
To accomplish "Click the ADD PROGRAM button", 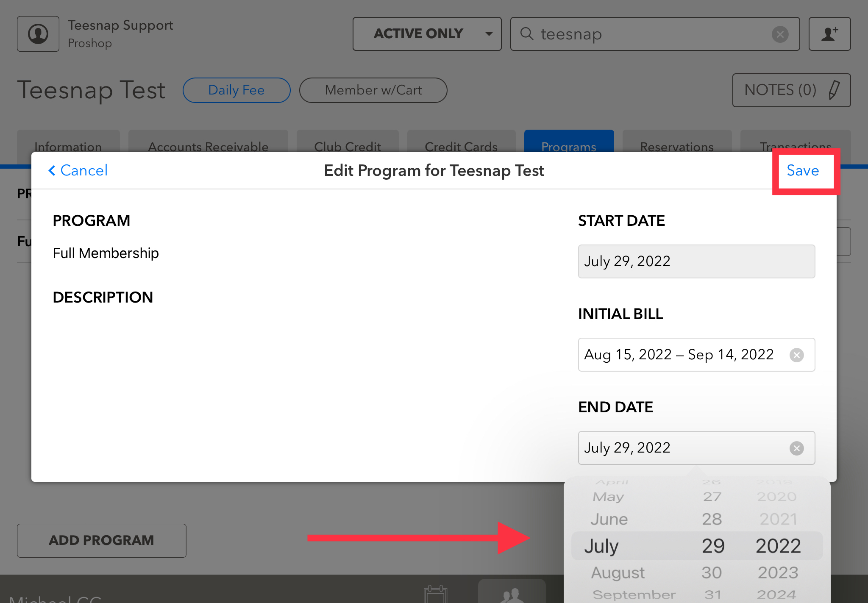I will click(102, 540).
